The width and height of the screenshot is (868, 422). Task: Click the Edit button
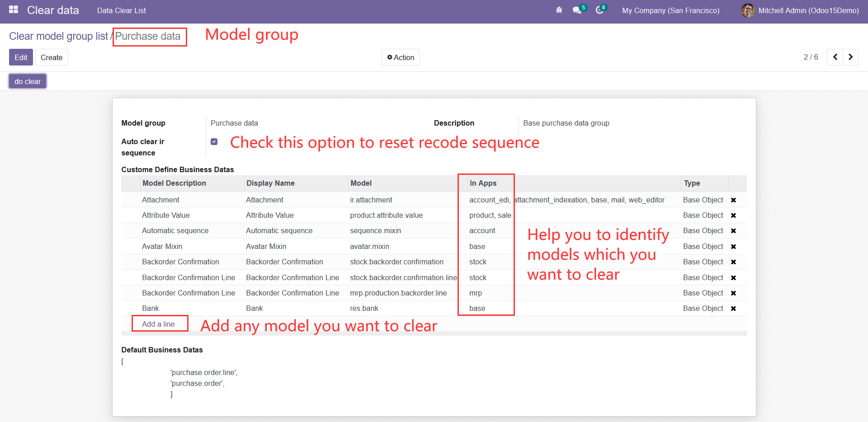(x=21, y=57)
